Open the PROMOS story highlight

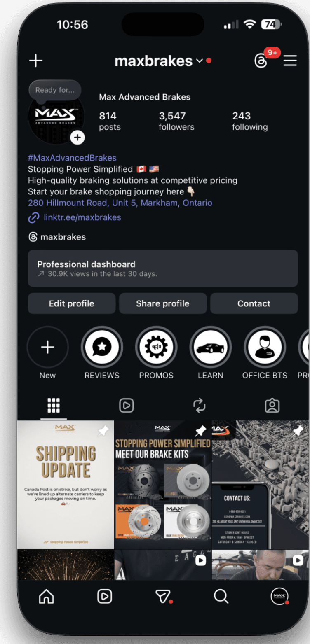(156, 348)
